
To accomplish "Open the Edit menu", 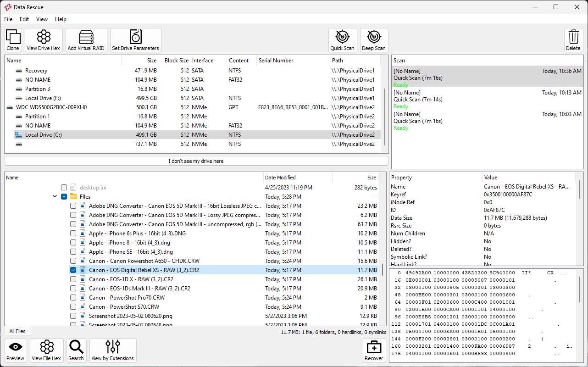I will point(24,19).
